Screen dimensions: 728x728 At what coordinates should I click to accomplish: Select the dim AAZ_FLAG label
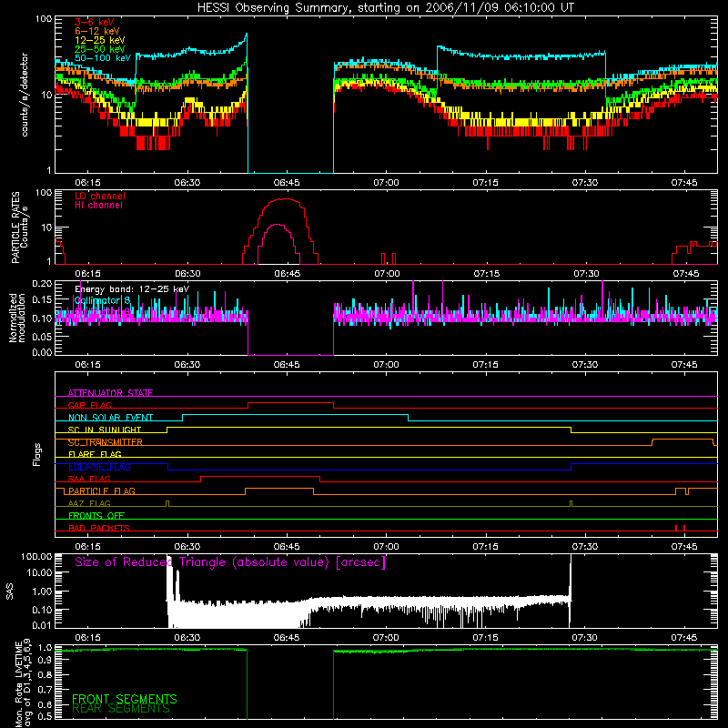pyautogui.click(x=89, y=503)
